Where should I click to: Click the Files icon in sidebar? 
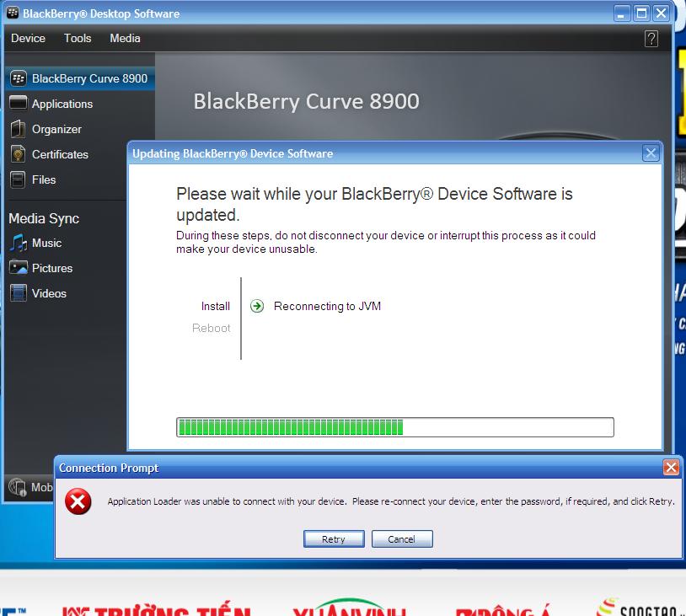[19, 179]
